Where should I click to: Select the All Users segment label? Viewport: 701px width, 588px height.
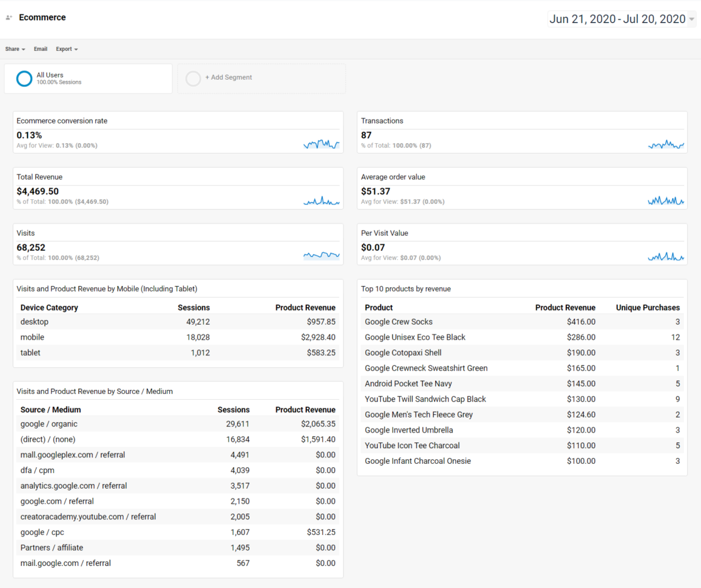tap(50, 75)
